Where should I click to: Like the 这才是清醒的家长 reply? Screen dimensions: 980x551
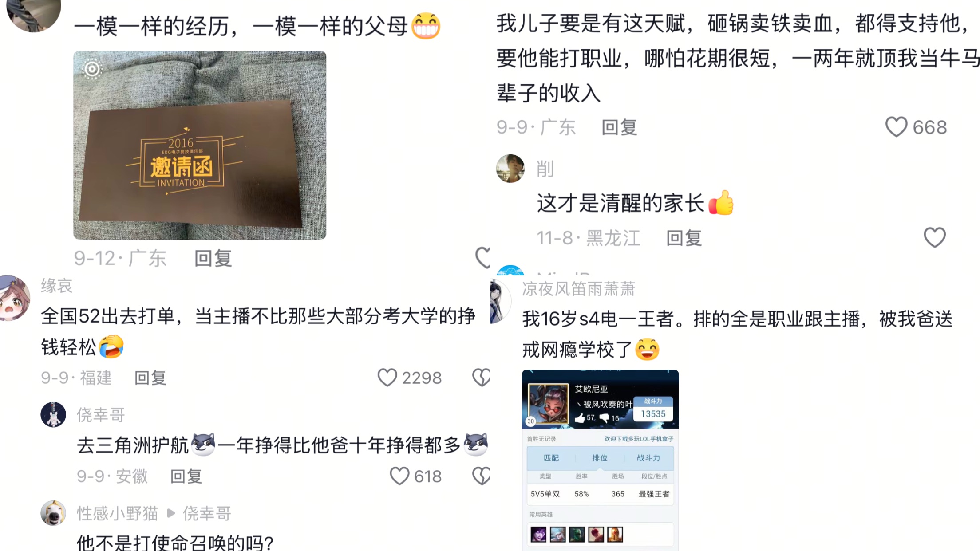935,237
